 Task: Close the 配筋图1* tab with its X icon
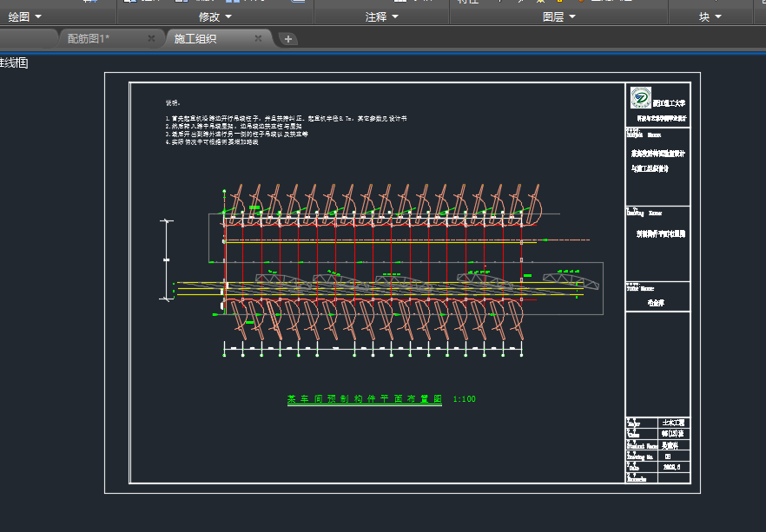pos(151,38)
